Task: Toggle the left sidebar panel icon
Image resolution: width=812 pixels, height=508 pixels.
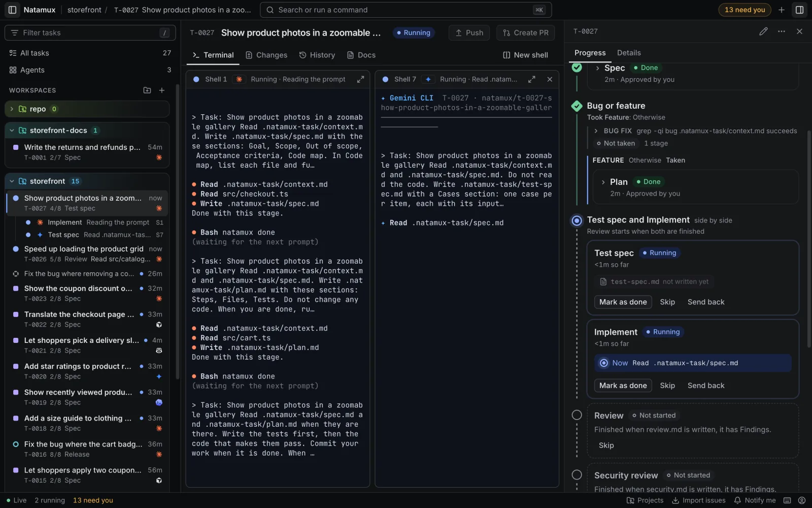Action: click(12, 10)
